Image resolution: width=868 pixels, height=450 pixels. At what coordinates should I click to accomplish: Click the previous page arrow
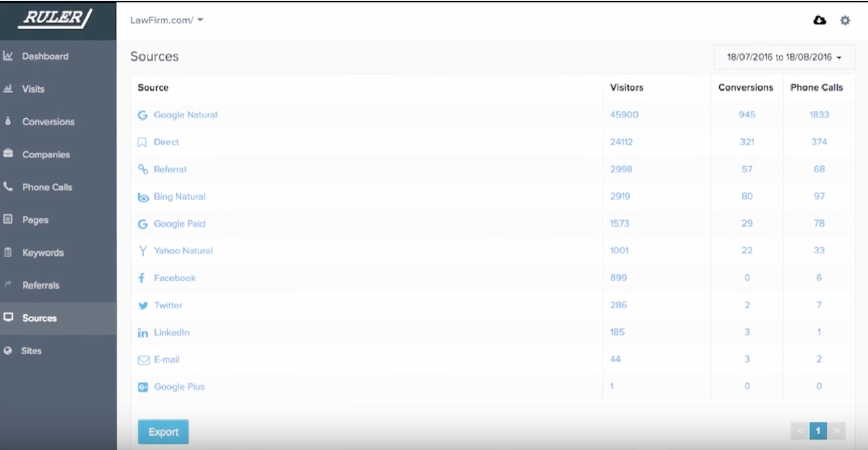800,431
